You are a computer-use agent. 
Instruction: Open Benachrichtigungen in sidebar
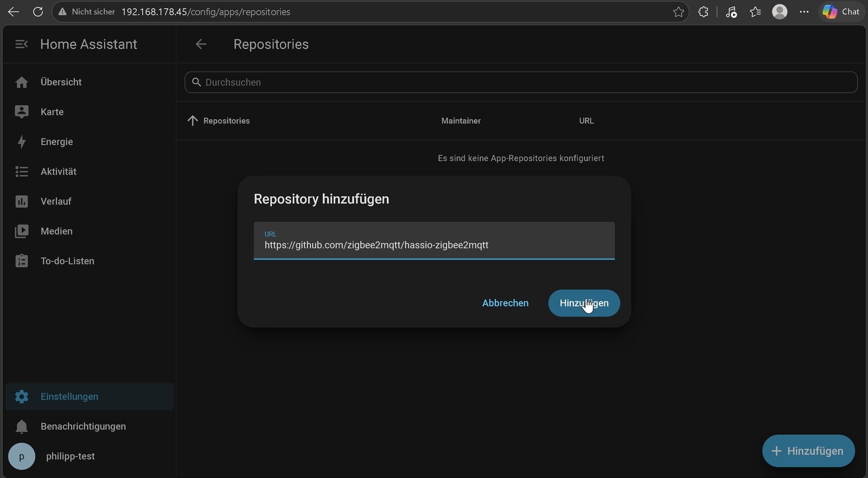click(90, 427)
